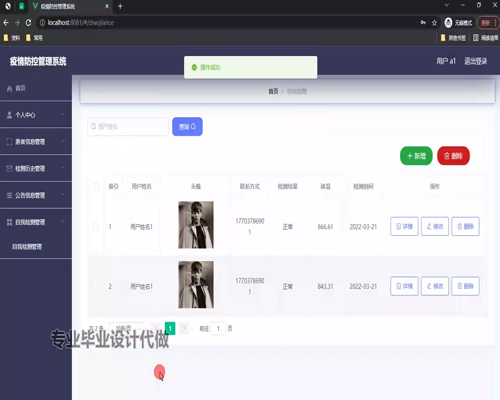The image size is (500, 400).
Task: Open the avatar photo in row 1
Action: click(x=196, y=225)
